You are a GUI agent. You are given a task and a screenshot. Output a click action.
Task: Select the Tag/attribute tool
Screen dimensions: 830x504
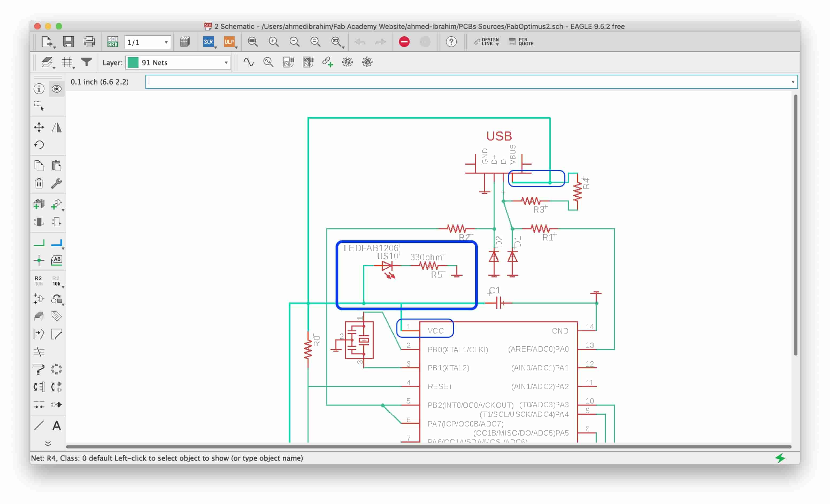(x=57, y=316)
